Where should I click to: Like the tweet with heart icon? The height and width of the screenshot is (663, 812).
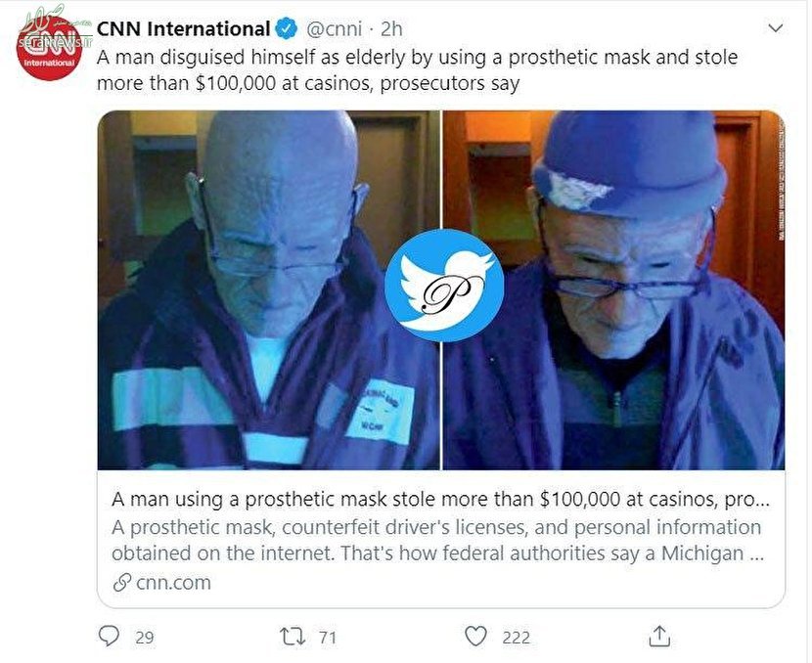coord(475,636)
